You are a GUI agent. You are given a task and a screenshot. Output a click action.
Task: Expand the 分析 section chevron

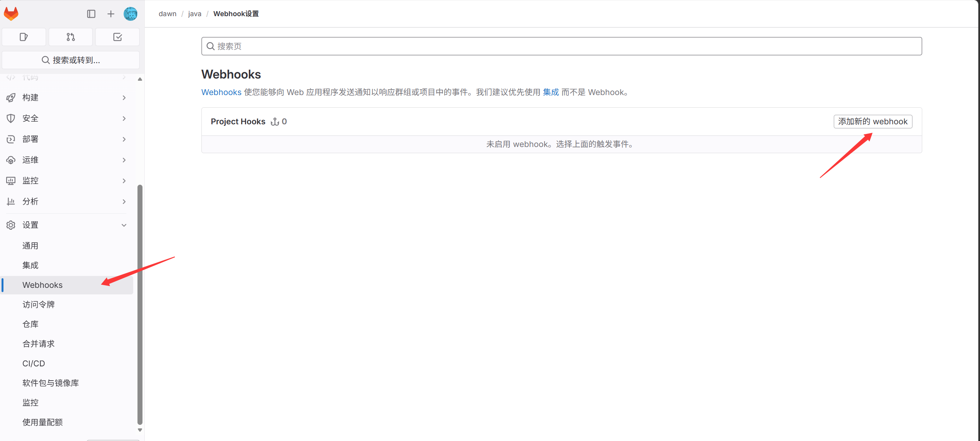(124, 202)
